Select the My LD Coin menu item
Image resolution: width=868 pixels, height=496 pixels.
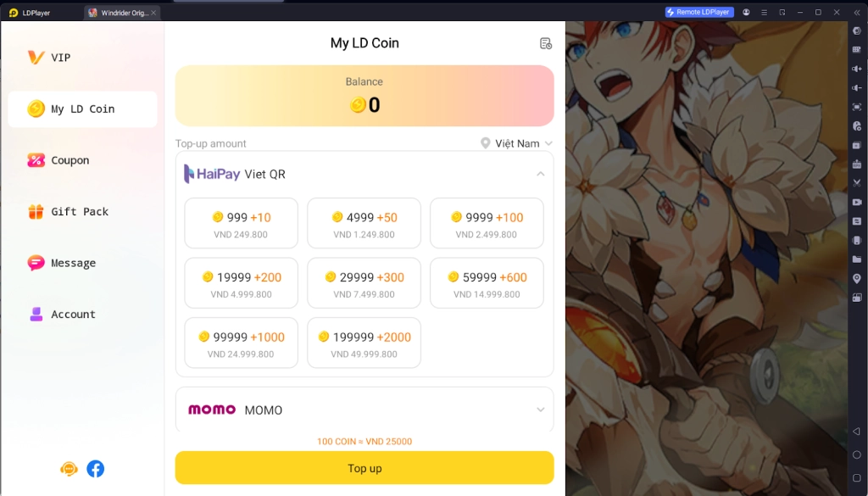tap(82, 109)
